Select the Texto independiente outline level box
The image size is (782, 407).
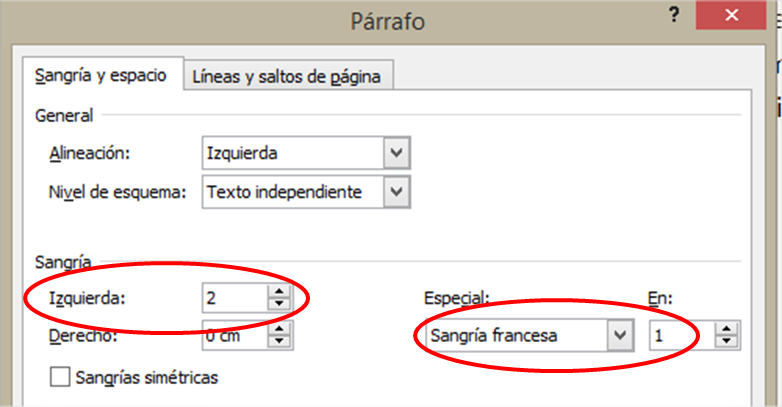pos(292,192)
